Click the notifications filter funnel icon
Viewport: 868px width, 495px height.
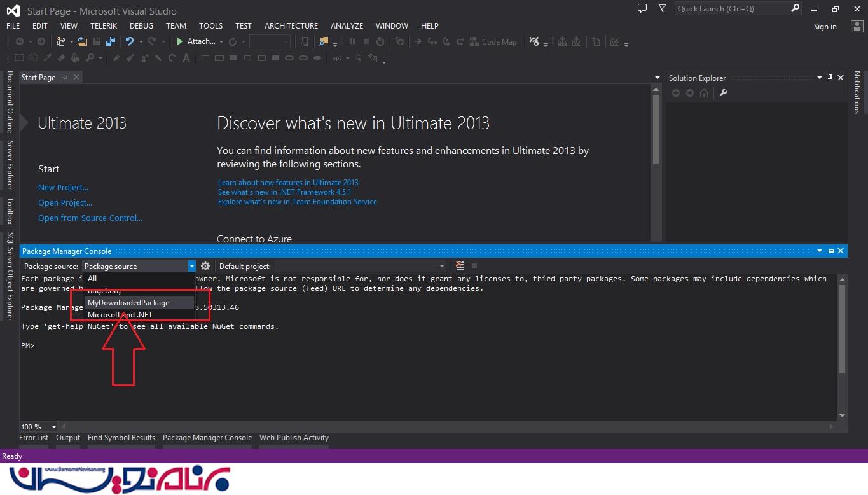(x=662, y=9)
